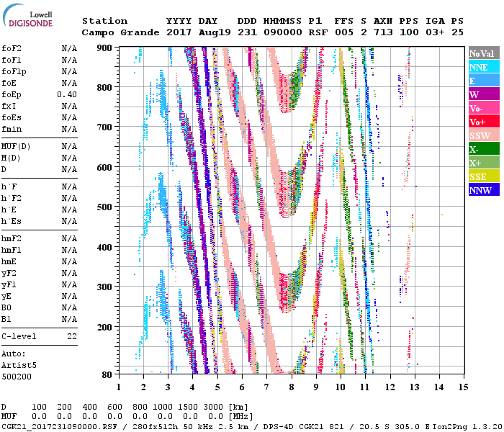The width and height of the screenshot is (504, 432).
Task: Click the 3000 km distance value
Action: point(213,407)
